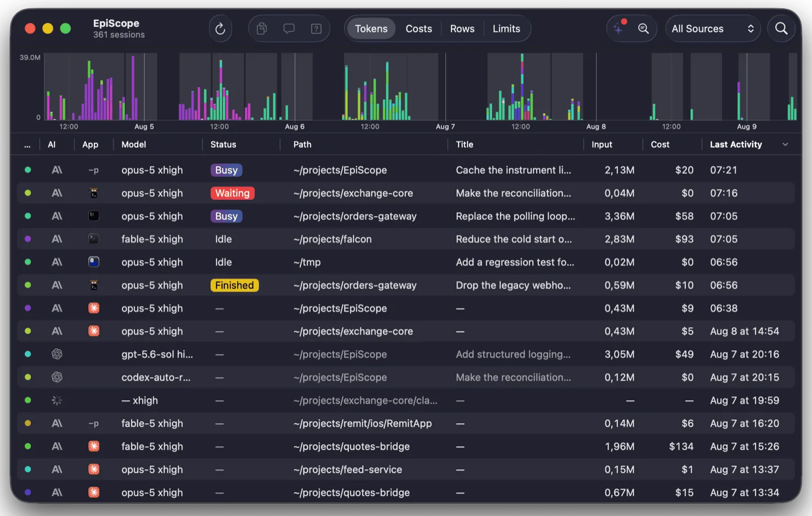Sort by the Cost column header

coord(660,144)
